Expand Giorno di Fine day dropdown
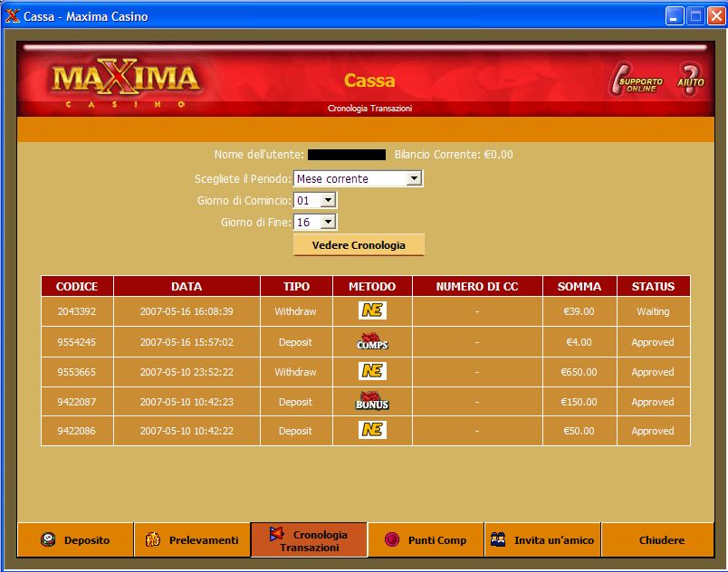 pos(315,223)
